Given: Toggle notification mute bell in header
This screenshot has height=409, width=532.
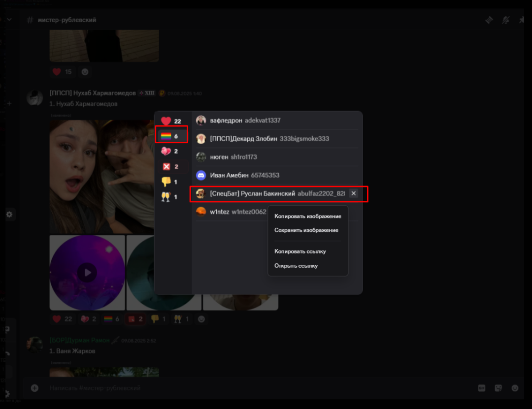Looking at the screenshot, I should click(505, 20).
